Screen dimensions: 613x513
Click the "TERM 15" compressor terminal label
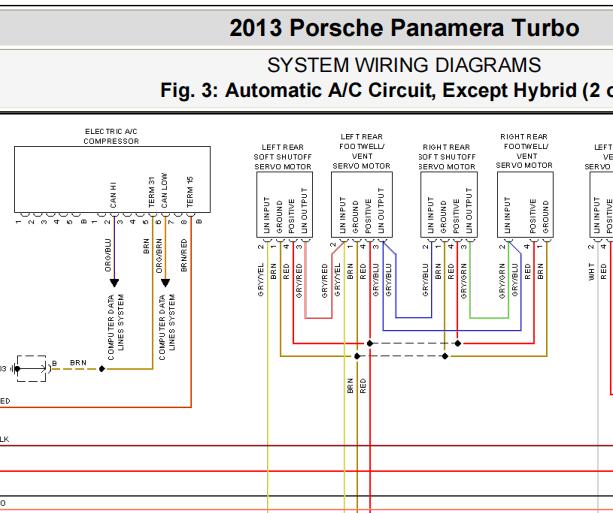pyautogui.click(x=190, y=192)
